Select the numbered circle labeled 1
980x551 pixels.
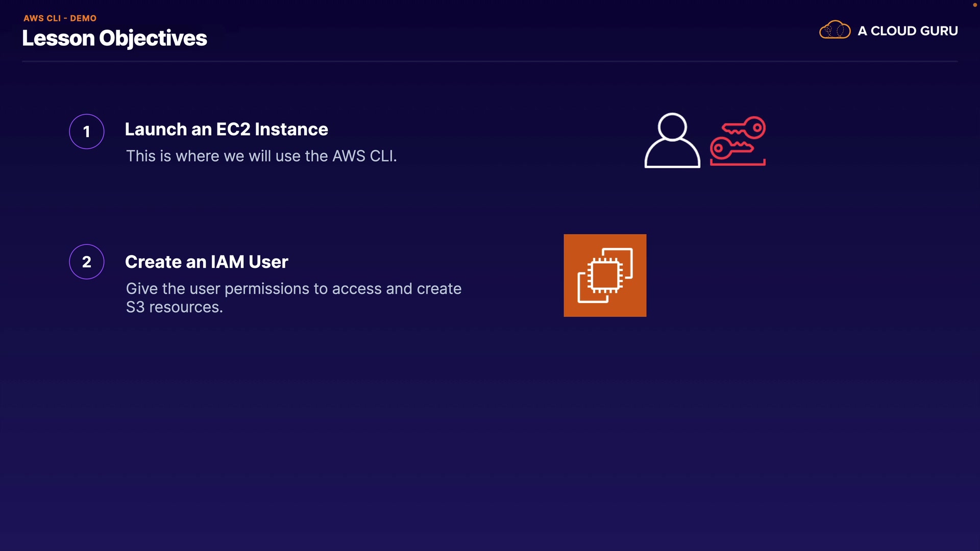(x=87, y=132)
